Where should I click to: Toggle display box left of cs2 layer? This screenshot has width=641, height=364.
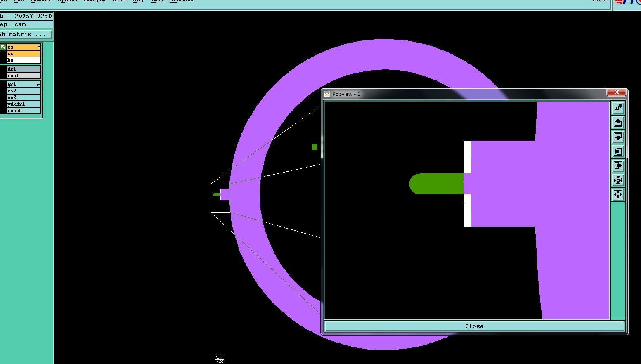click(3, 91)
